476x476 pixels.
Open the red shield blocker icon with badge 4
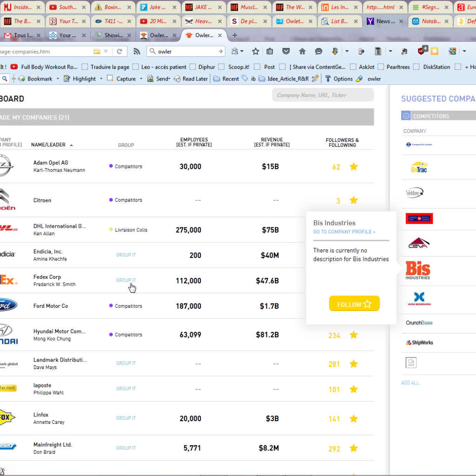point(422,51)
